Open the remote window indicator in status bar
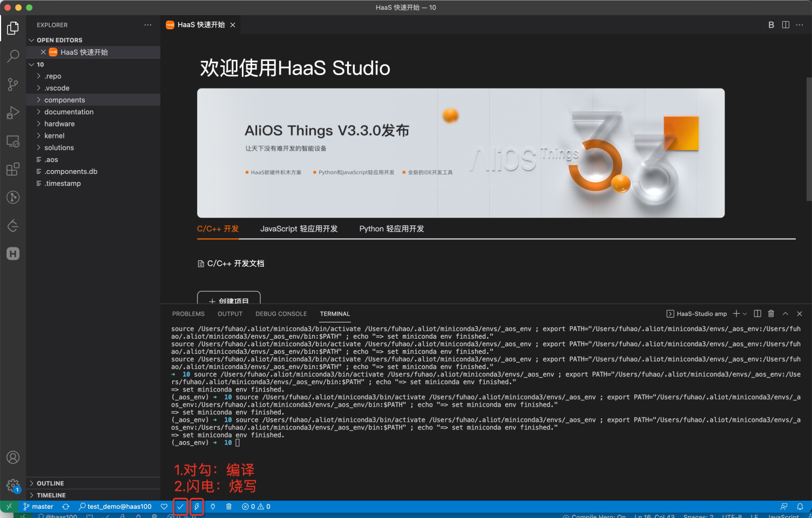 (x=9, y=507)
